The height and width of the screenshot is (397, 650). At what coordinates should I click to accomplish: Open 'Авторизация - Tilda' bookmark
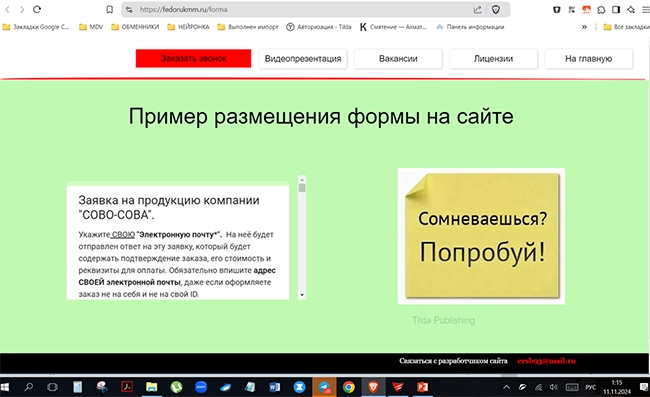coord(319,27)
